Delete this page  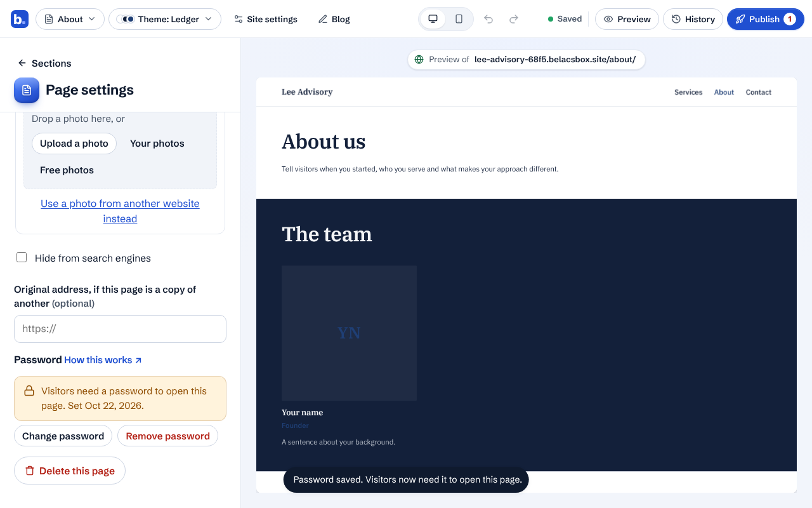pos(70,471)
